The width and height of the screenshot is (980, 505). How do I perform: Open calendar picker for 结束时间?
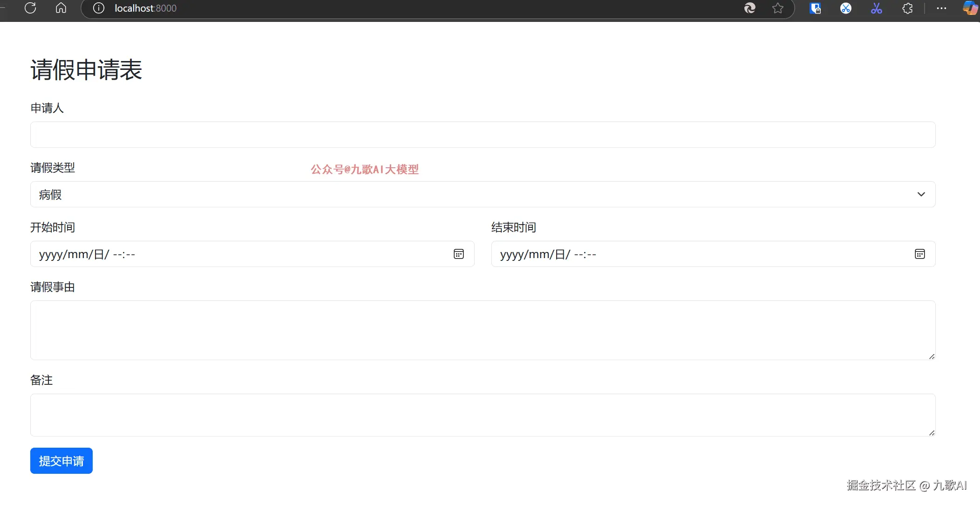[919, 254]
